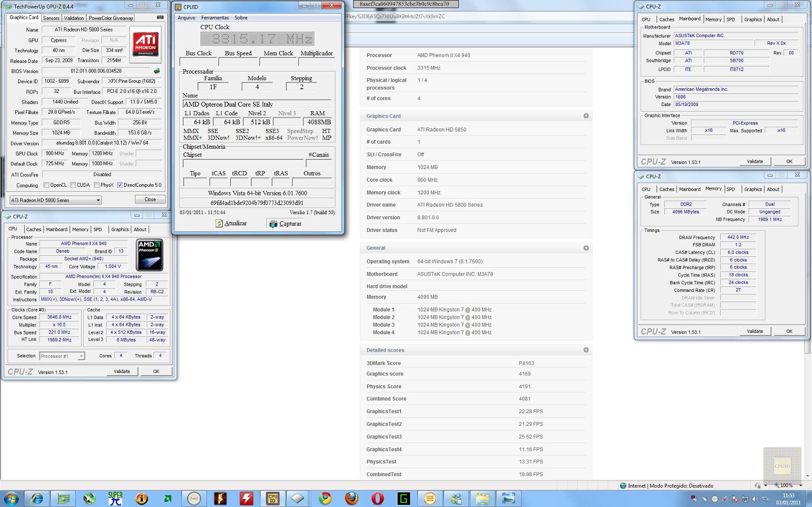Click the Super Pi taskbar icon

(115, 498)
